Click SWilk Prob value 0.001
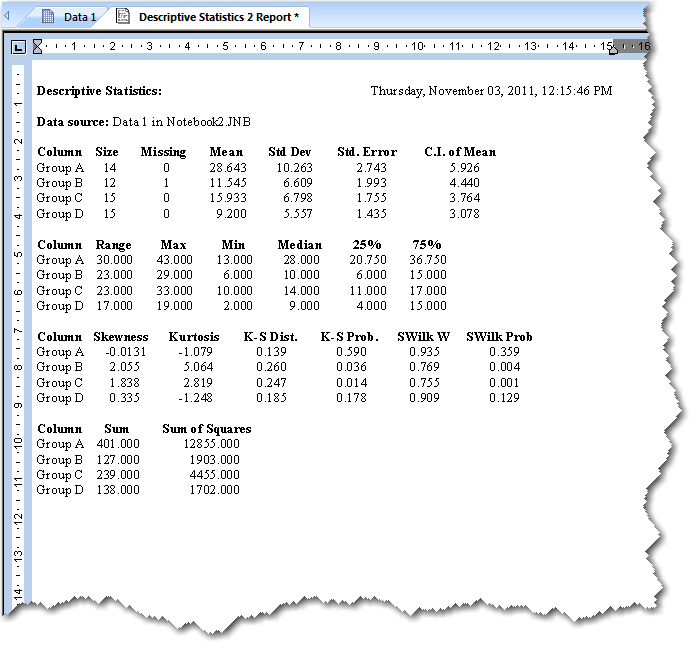This screenshot has height=649, width=697. click(504, 383)
